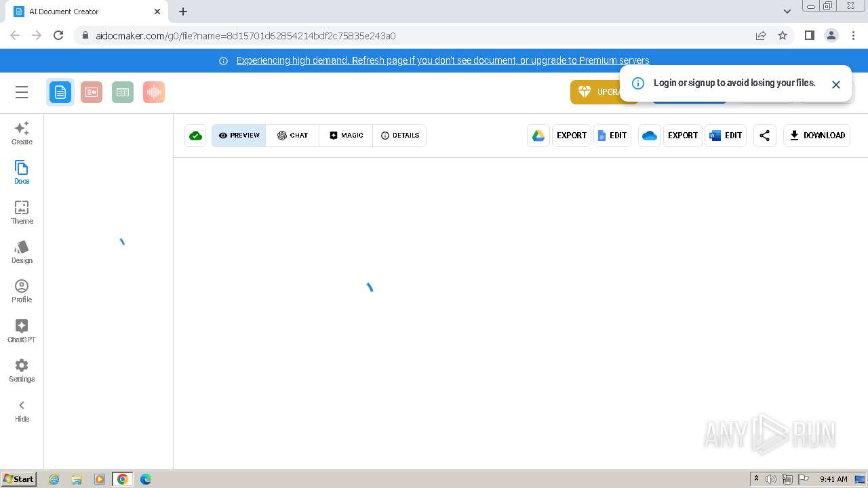Select the blue document type icon
The height and width of the screenshot is (488, 868).
click(60, 92)
